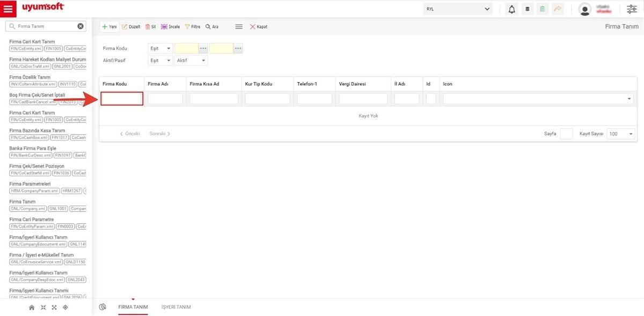Expand the Aktif status dropdown
Screen dimensions: 644x316
tap(191, 61)
